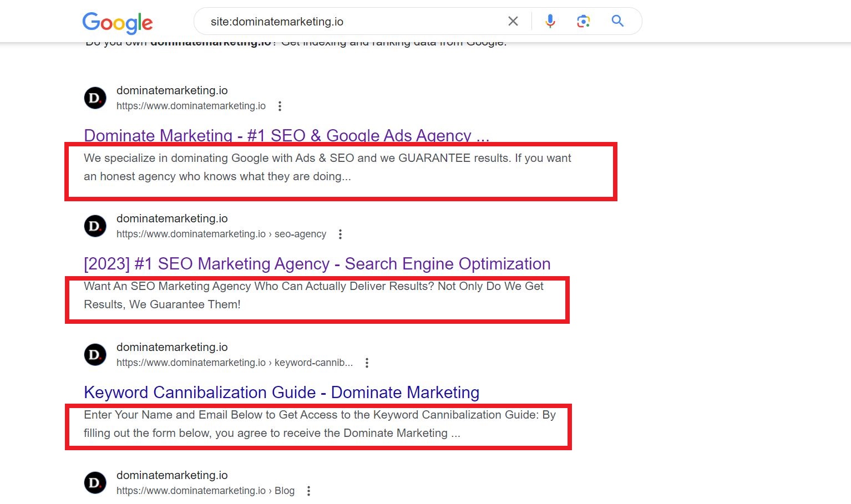Open the three-dot menu beside keyword-cannib URL
Image resolution: width=851 pixels, height=504 pixels.
(367, 363)
